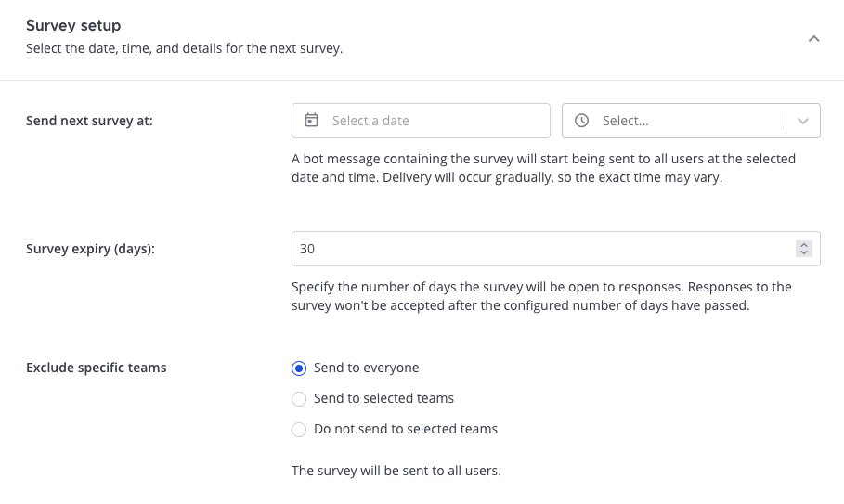Decrease survey expiry with stepper down arrow
This screenshot has width=844, height=504.
(804, 252)
